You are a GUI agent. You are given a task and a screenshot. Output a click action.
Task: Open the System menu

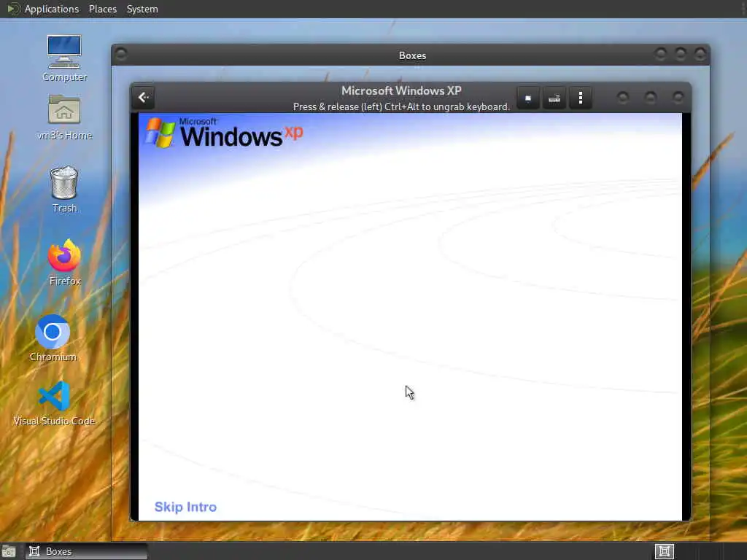[x=142, y=9]
